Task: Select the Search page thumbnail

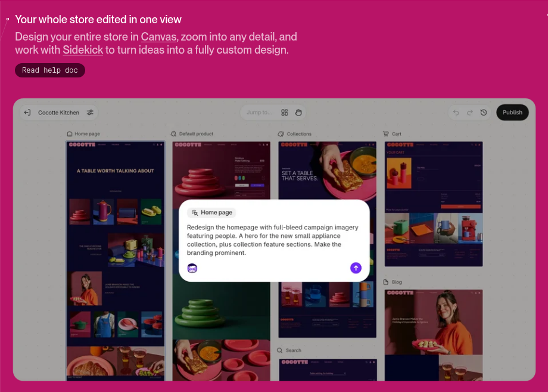Action: coord(328,369)
